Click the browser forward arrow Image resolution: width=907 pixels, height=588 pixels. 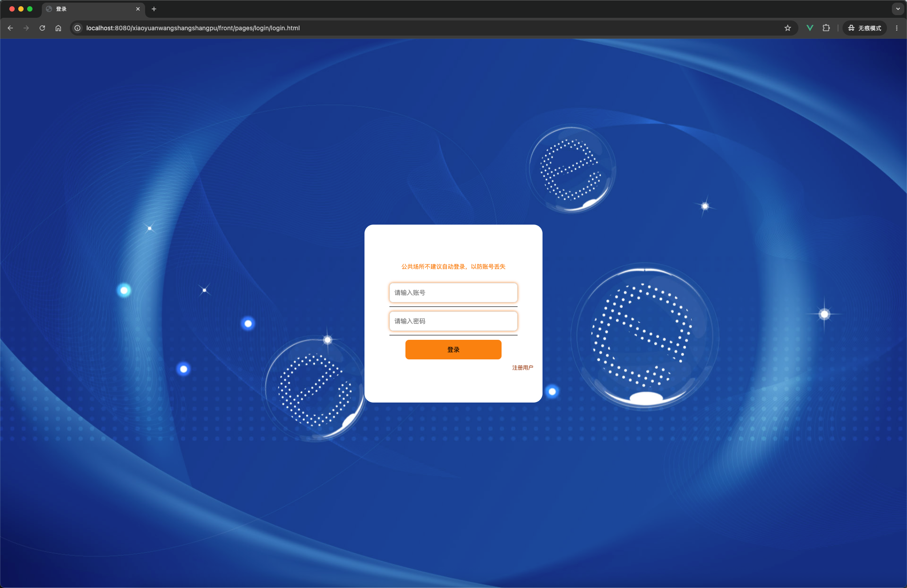click(26, 28)
